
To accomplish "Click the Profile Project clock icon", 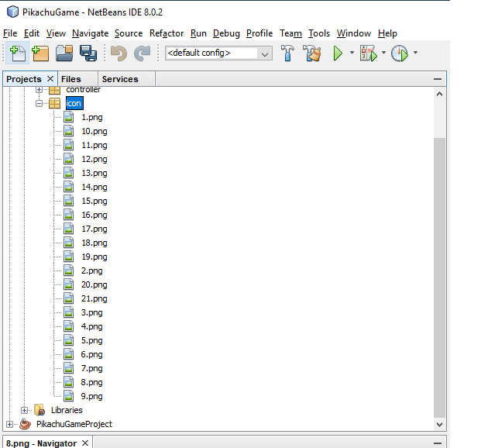I will click(x=399, y=53).
